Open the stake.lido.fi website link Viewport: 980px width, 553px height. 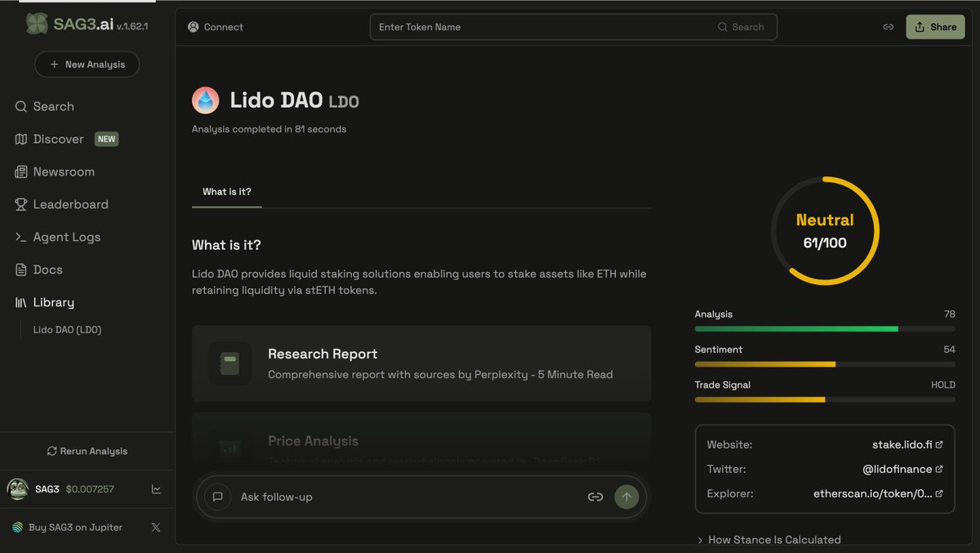coord(902,445)
